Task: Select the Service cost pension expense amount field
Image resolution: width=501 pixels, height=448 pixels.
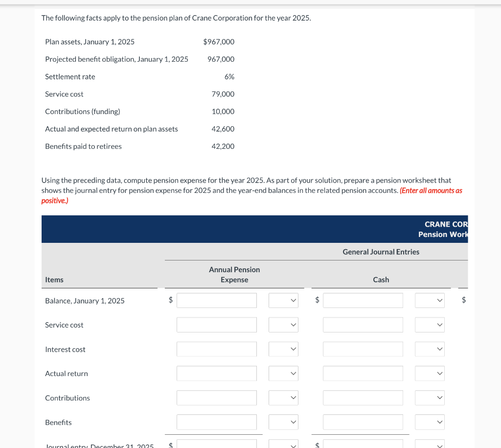Action: click(217, 325)
